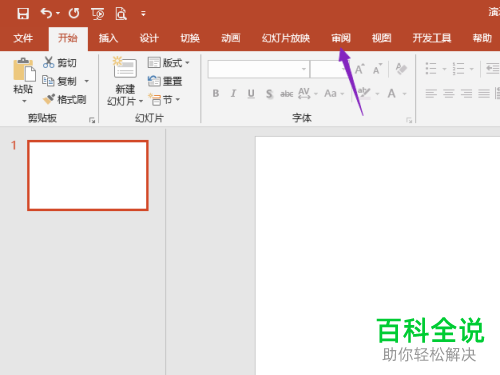Viewport: 500px width, 375px height.
Task: Click the 新建幻灯片 icon
Action: tap(125, 68)
